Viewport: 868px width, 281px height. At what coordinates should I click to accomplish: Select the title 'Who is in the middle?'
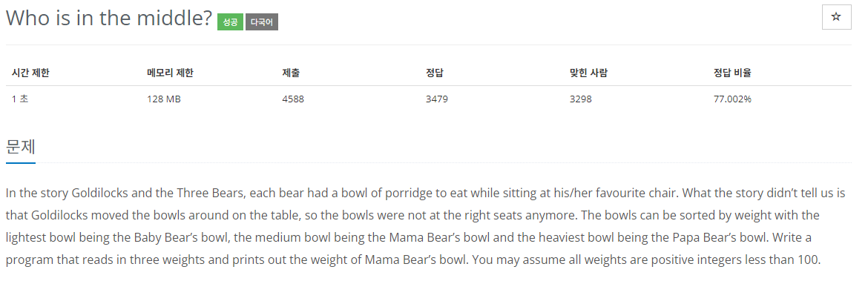109,19
